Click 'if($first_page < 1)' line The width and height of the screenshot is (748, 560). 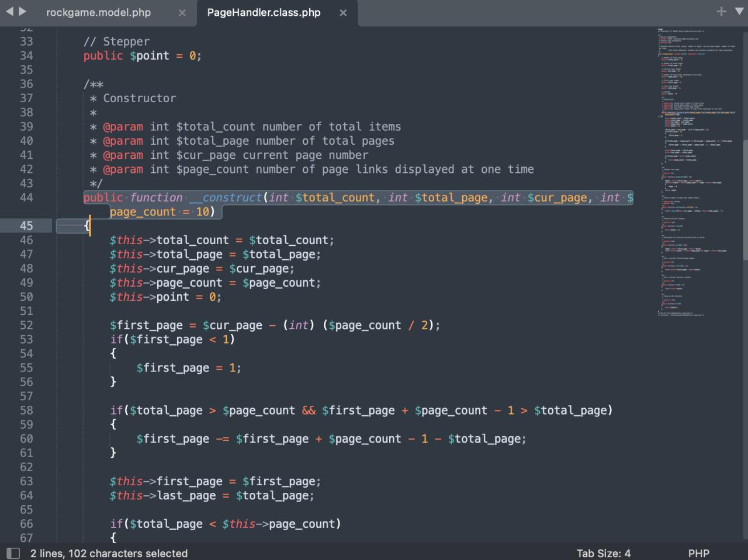[172, 339]
